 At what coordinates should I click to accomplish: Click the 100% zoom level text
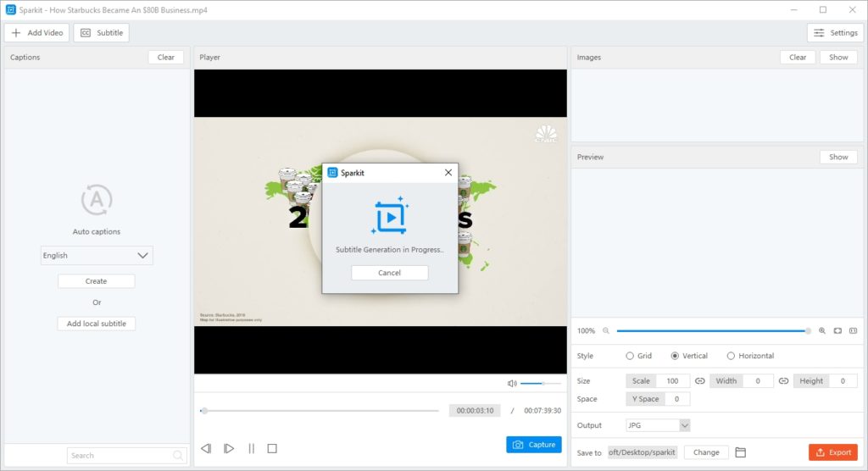click(586, 331)
